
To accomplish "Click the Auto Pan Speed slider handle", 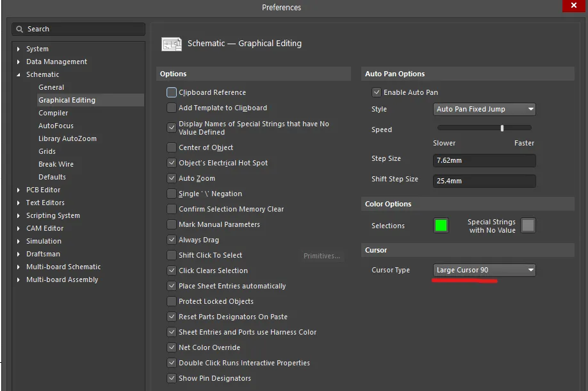I will pyautogui.click(x=503, y=128).
